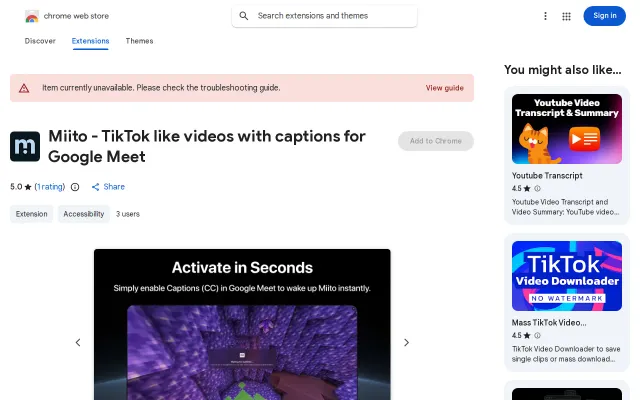Click the Miito extension logo icon
640x400 pixels.
pyautogui.click(x=25, y=147)
